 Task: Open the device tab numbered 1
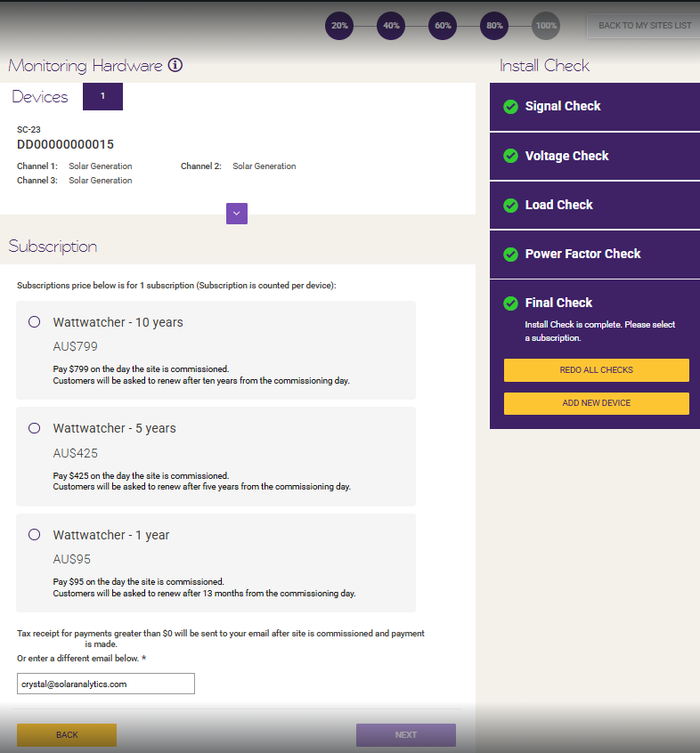[102, 96]
